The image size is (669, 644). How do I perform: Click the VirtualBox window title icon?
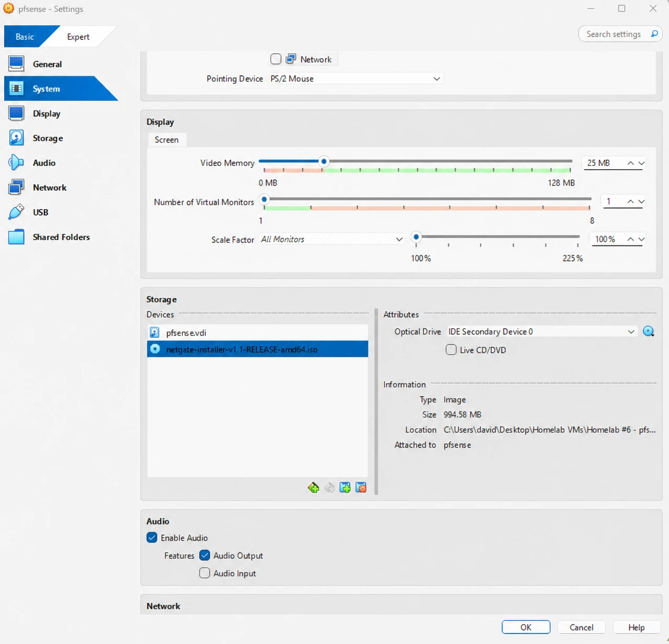click(9, 8)
